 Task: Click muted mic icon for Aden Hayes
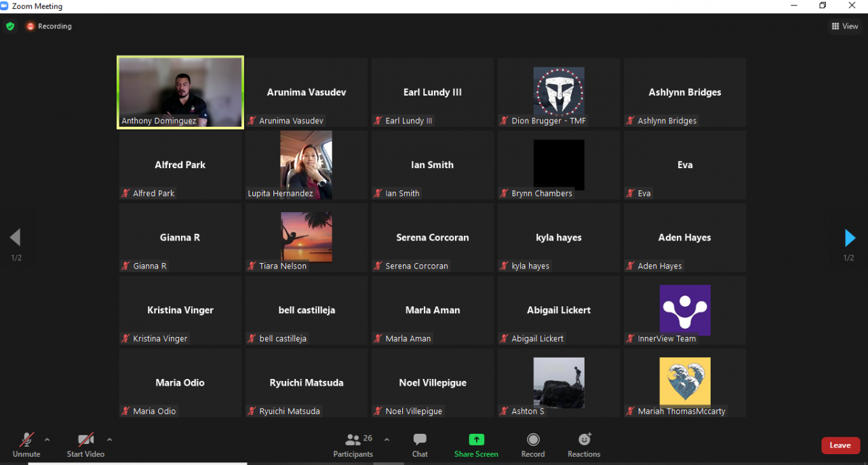click(x=630, y=266)
